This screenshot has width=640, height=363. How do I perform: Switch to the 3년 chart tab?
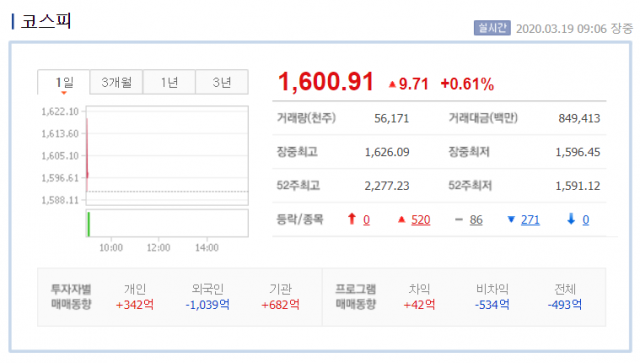222,82
